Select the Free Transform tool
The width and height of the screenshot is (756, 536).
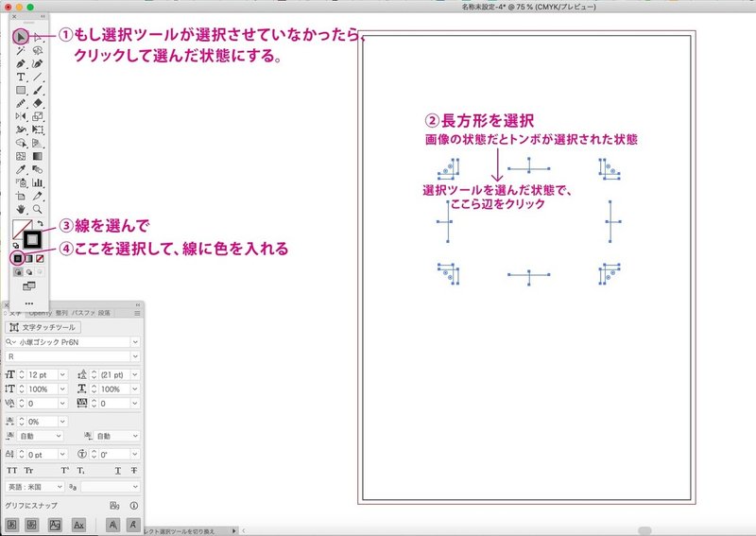38,130
